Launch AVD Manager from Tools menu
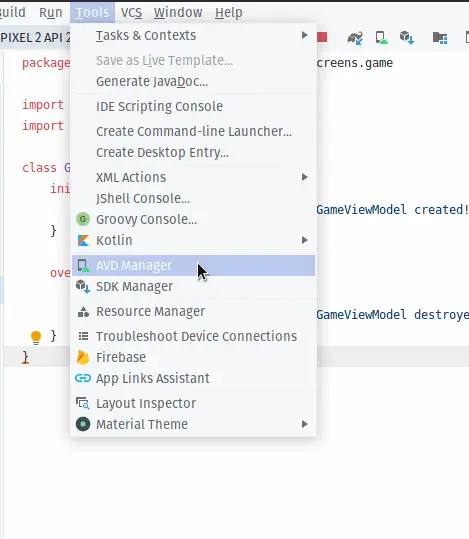The image size is (469, 539). (193, 265)
